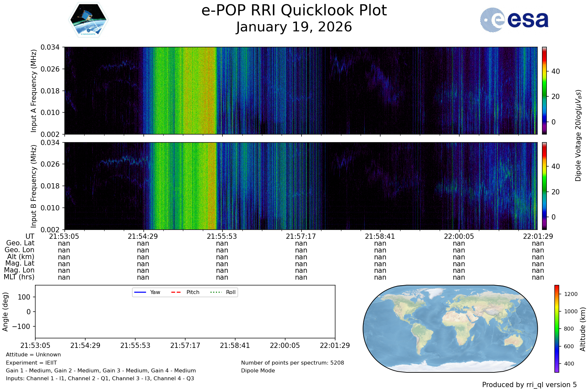The image size is (588, 392).
Task: Click the Input B dipole voltage colorbar
Action: pos(544,186)
